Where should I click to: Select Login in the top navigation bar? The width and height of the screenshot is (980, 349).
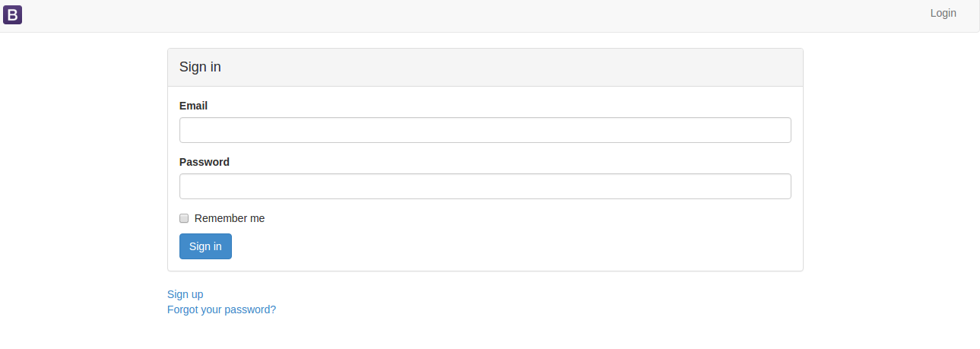943,13
